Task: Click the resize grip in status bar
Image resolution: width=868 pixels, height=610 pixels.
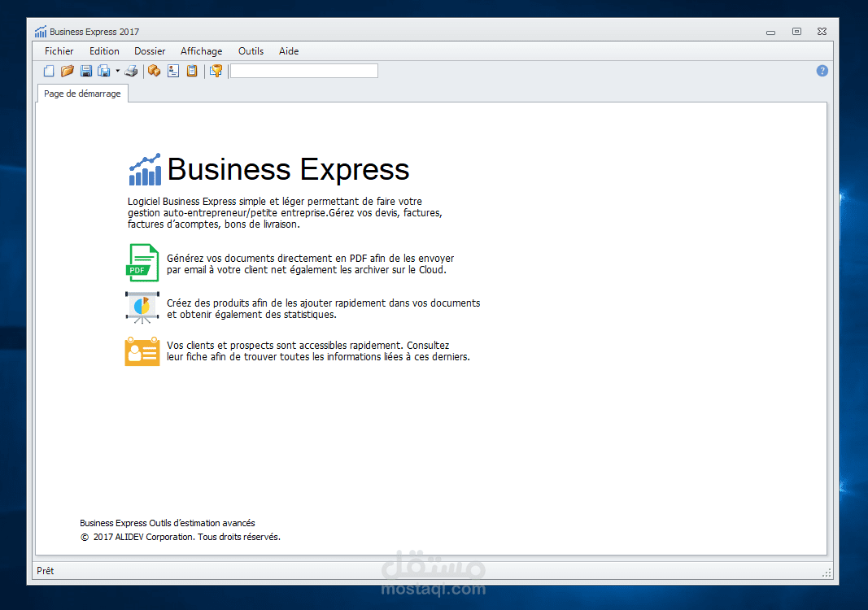Action: (x=827, y=573)
